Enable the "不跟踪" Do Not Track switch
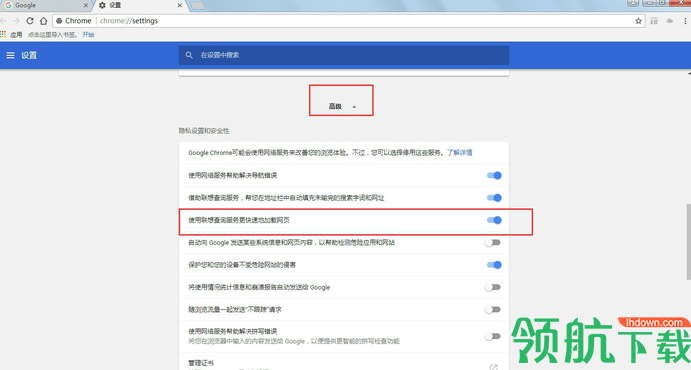Image resolution: width=691 pixels, height=370 pixels. tap(493, 310)
